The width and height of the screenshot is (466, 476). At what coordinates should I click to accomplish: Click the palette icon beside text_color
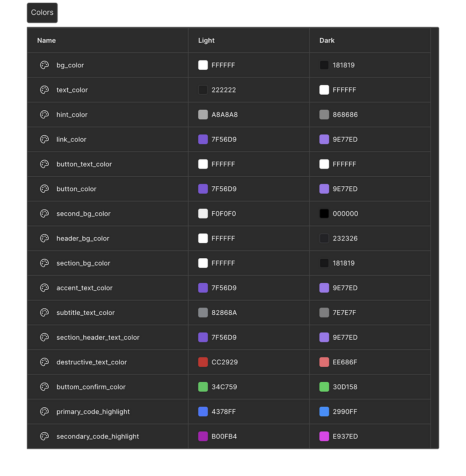pos(44,90)
